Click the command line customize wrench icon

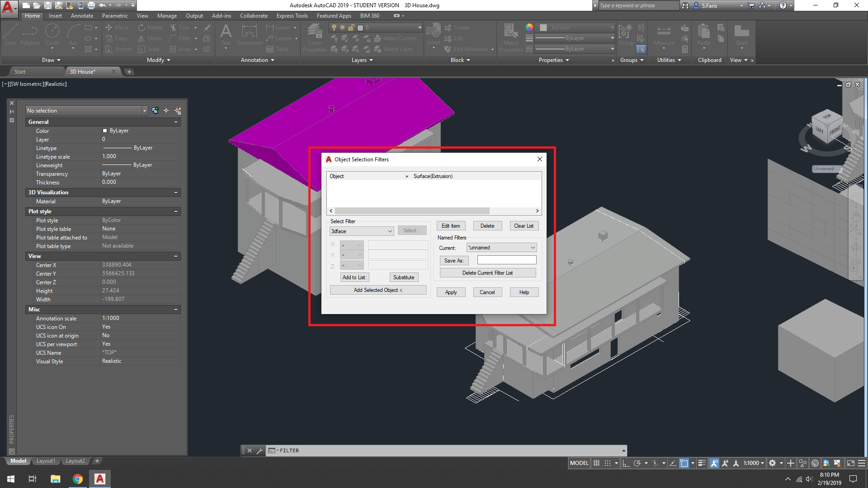[x=259, y=450]
